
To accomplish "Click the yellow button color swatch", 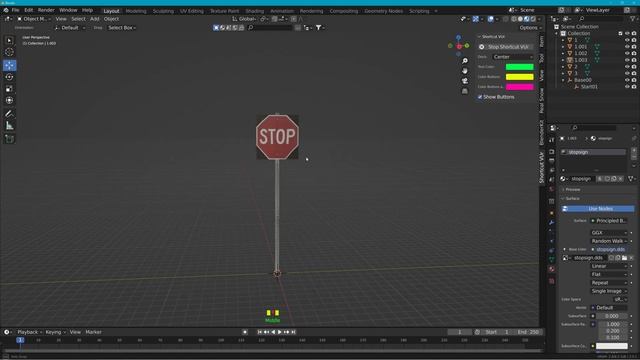I will (x=520, y=77).
